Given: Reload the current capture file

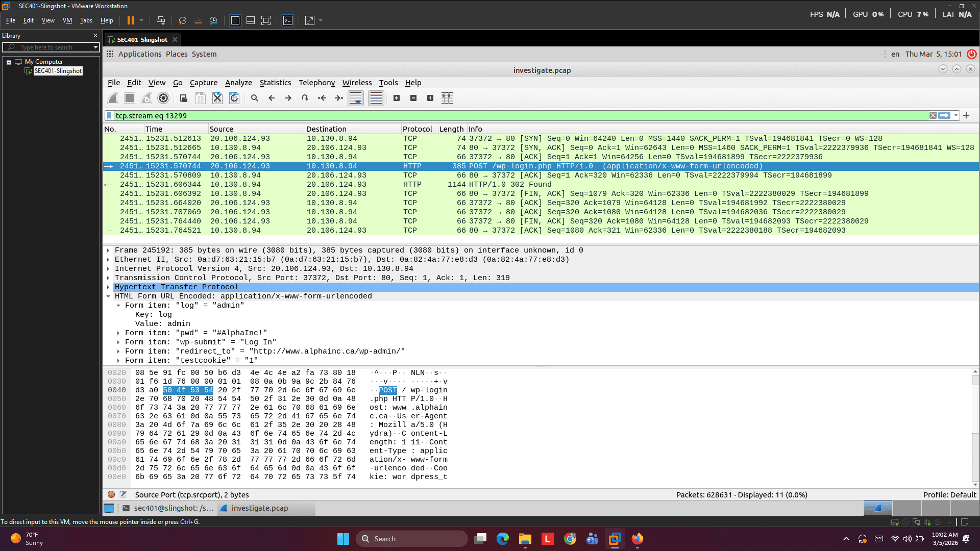Looking at the screenshot, I should coord(234,98).
